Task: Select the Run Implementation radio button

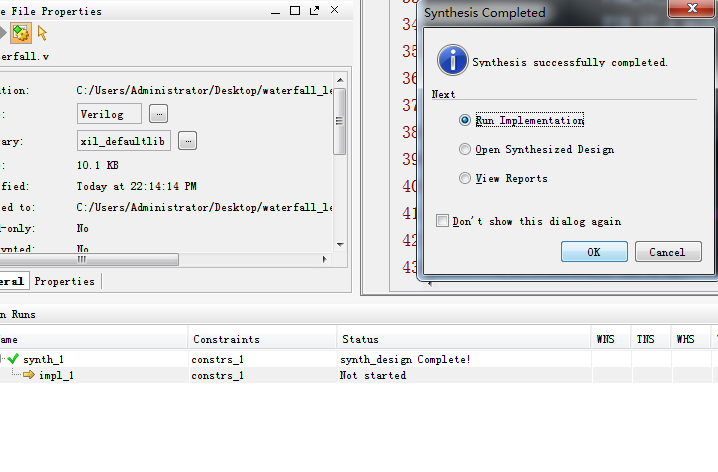Action: point(465,120)
